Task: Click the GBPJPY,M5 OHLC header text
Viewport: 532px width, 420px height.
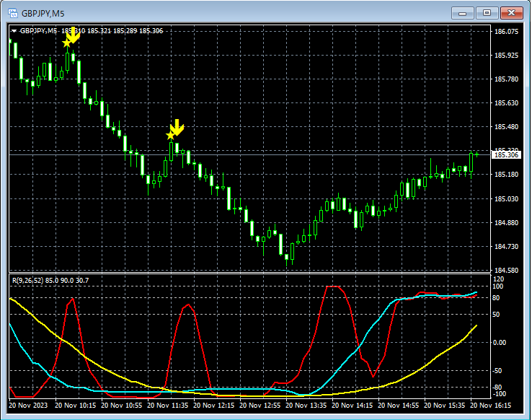Action: tap(92, 31)
